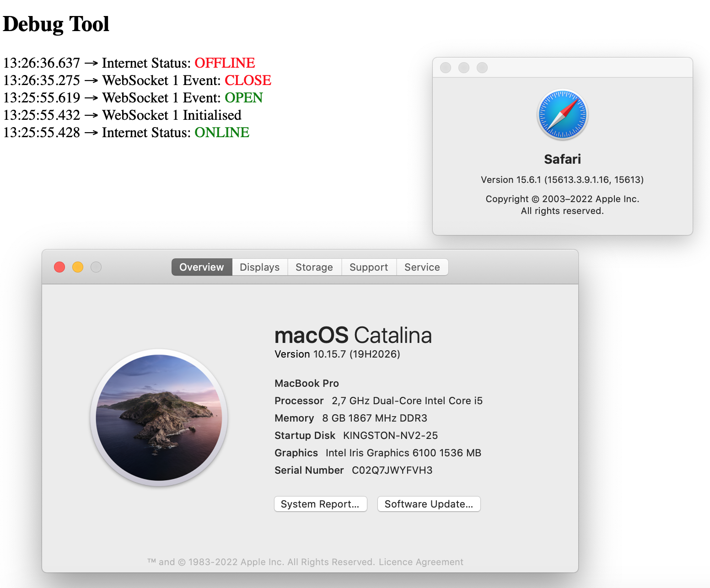Launch Software Update
Image resolution: width=710 pixels, height=588 pixels.
[x=429, y=504]
